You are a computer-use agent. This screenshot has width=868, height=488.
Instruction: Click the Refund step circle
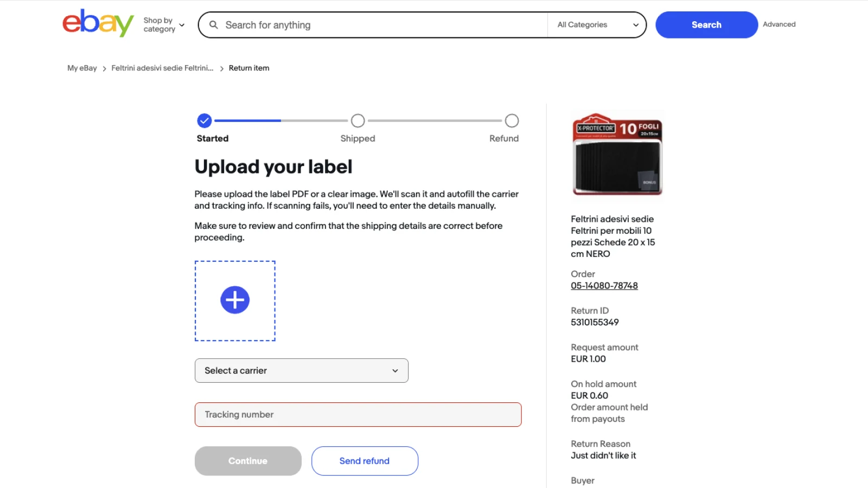click(x=512, y=120)
